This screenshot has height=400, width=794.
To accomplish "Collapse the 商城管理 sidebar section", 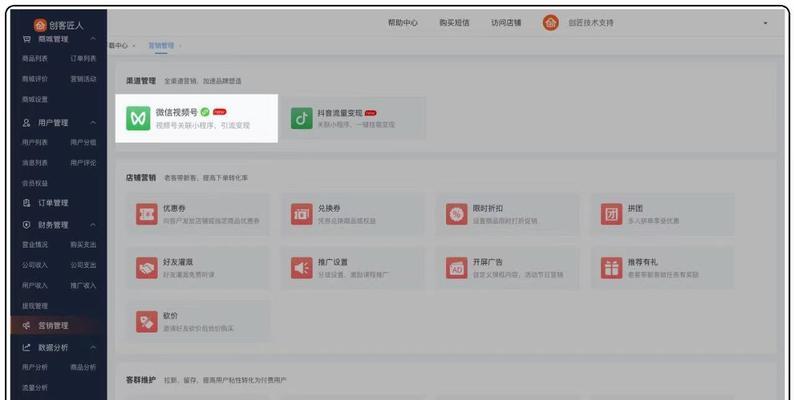I will click(x=93, y=39).
